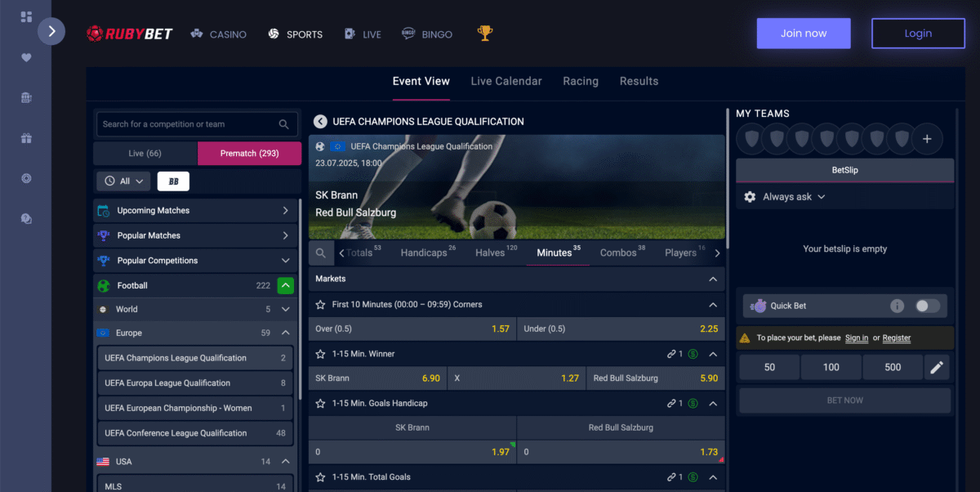
Task: Click the Sign in link
Action: tap(857, 338)
